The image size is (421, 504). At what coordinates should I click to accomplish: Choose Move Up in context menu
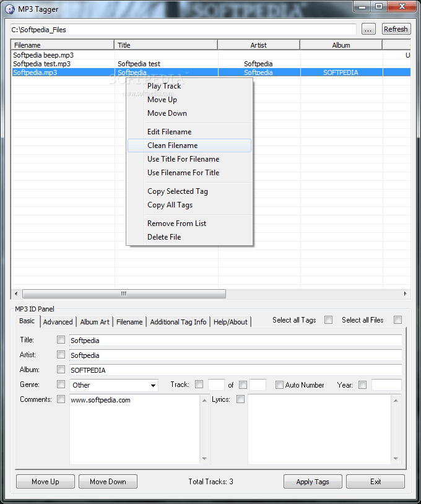[189, 100]
